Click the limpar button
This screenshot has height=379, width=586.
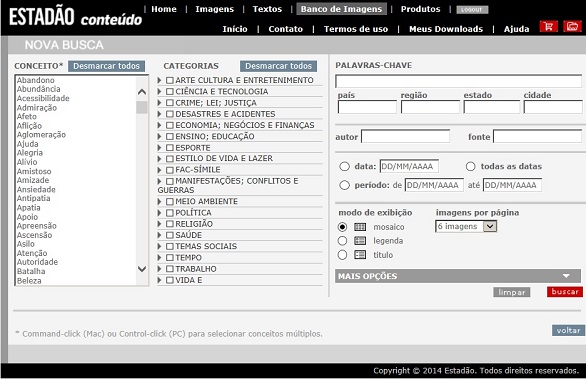point(512,292)
